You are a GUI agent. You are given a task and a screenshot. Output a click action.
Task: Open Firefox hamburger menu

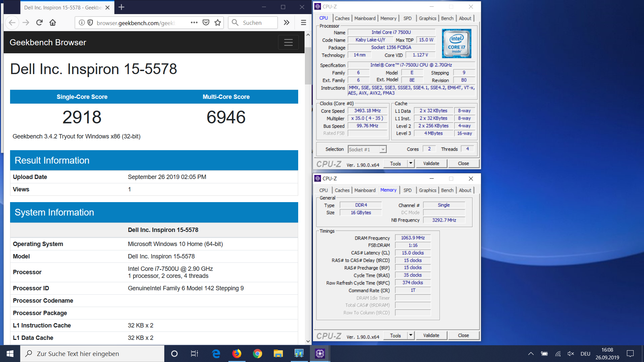303,22
